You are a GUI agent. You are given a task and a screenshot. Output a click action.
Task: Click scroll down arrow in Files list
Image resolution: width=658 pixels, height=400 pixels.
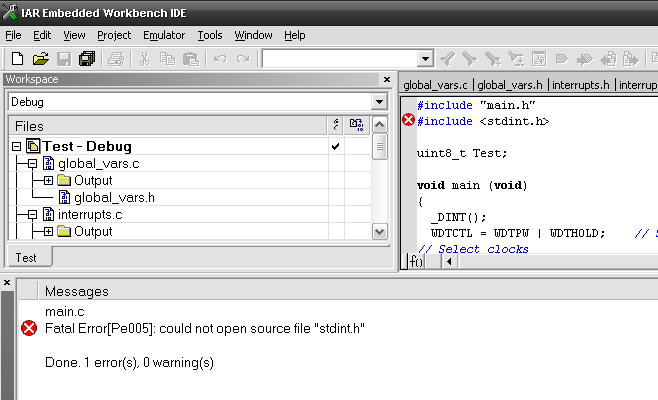click(x=379, y=232)
